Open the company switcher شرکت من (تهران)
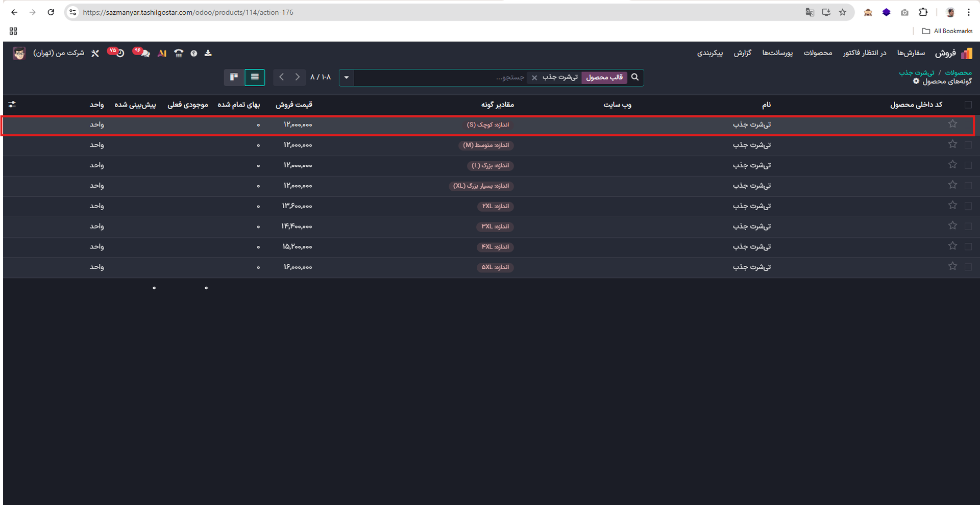 click(59, 53)
